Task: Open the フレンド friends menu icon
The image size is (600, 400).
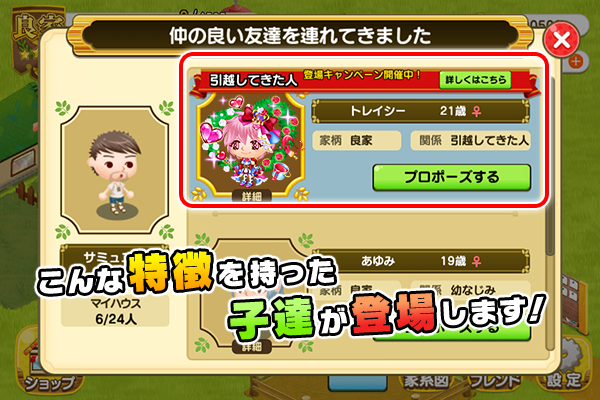Action: [495, 382]
